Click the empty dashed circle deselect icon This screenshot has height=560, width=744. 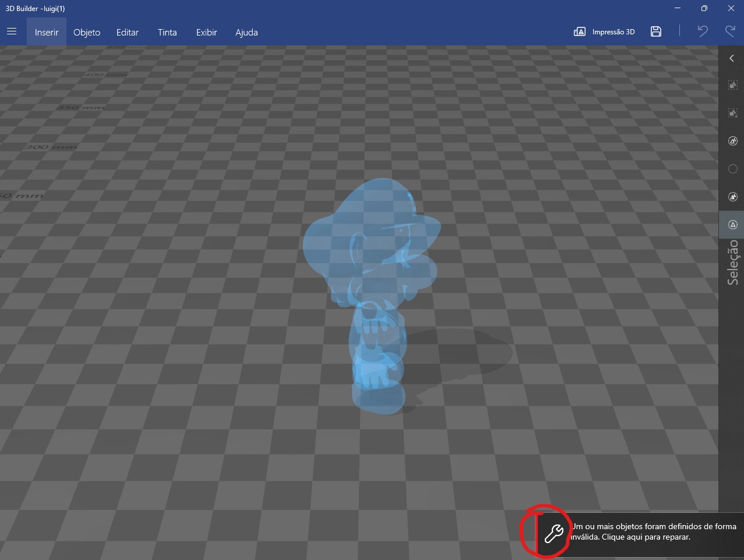tap(733, 169)
